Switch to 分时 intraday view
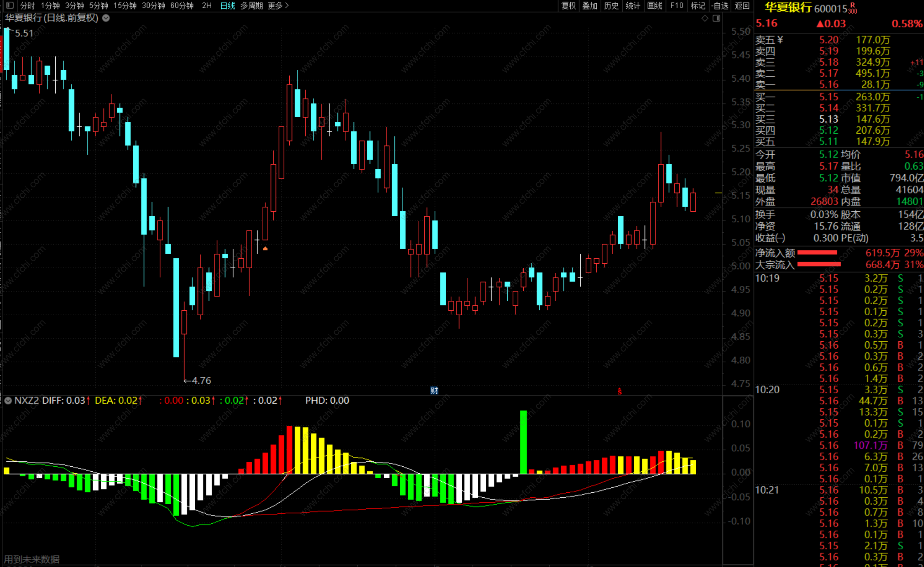 (28, 5)
